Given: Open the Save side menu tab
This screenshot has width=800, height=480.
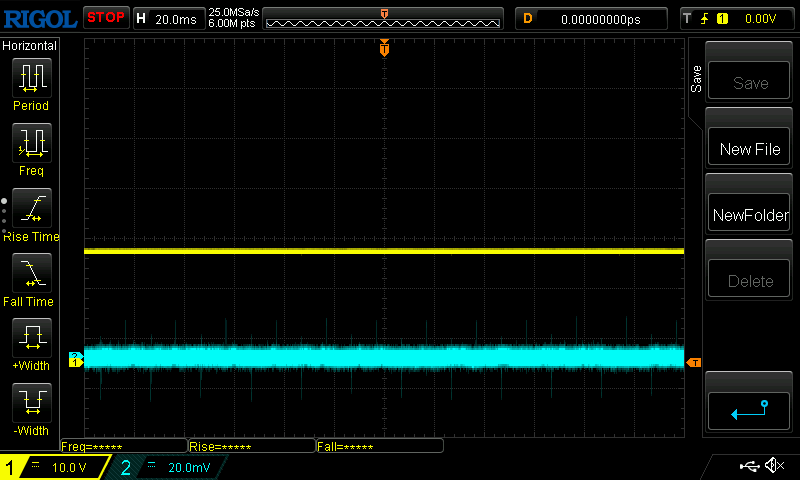Looking at the screenshot, I should pyautogui.click(x=697, y=79).
